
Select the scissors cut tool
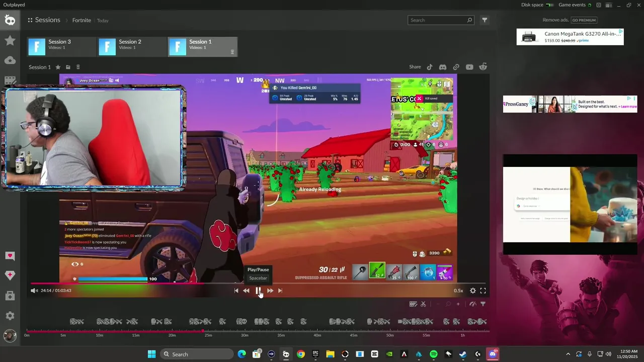click(x=423, y=304)
